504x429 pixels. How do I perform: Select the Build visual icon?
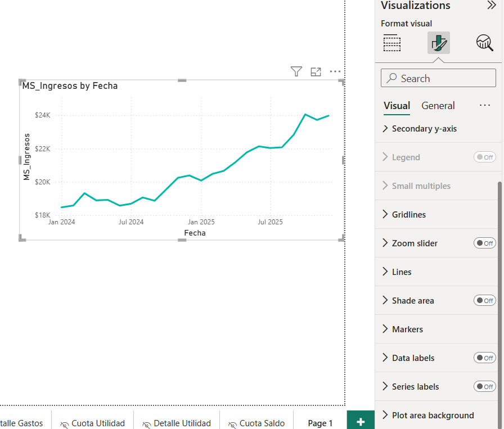pos(391,43)
